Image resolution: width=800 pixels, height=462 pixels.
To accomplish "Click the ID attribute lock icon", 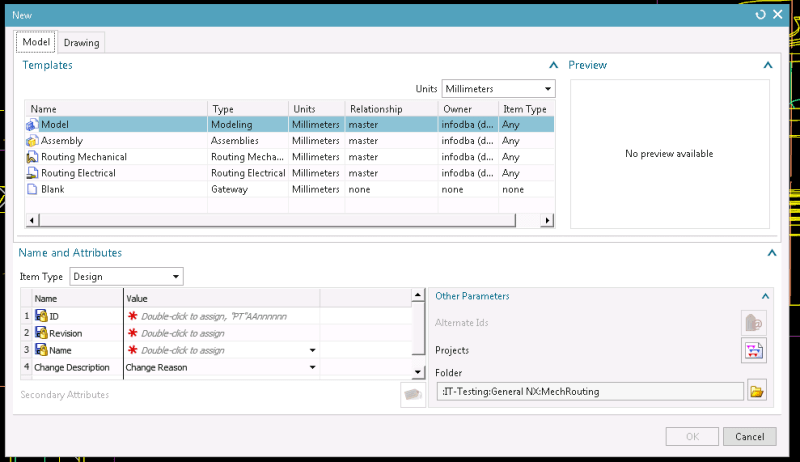I will tap(41, 316).
